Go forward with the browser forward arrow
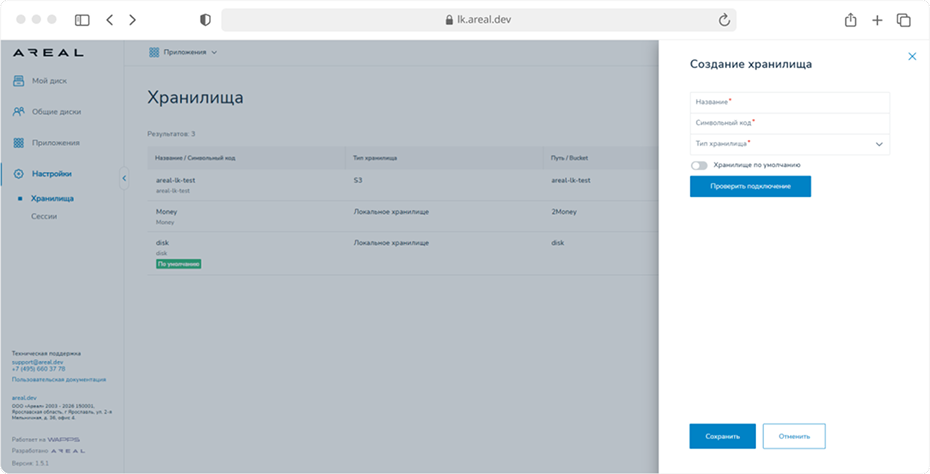This screenshot has height=474, width=930. [132, 20]
